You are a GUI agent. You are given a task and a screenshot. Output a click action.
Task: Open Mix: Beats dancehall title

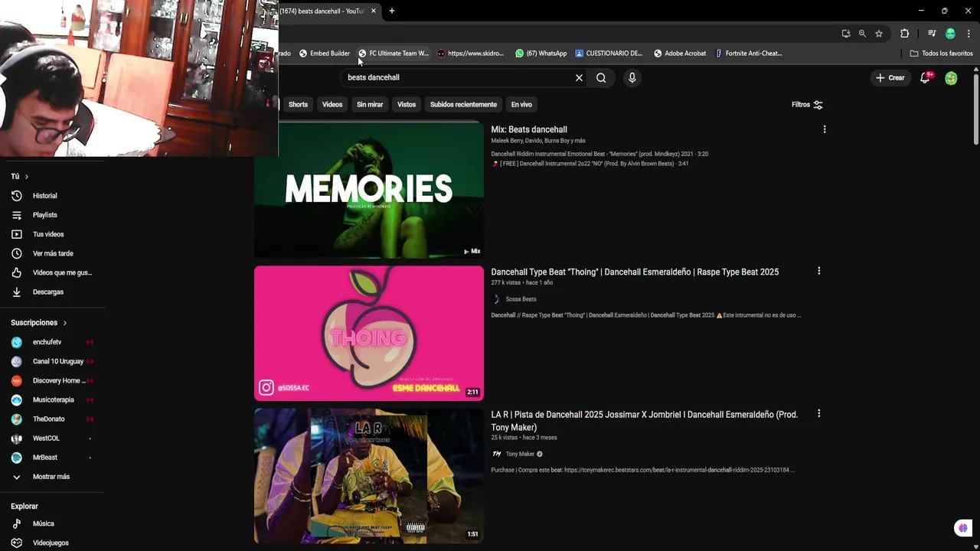[x=529, y=129]
